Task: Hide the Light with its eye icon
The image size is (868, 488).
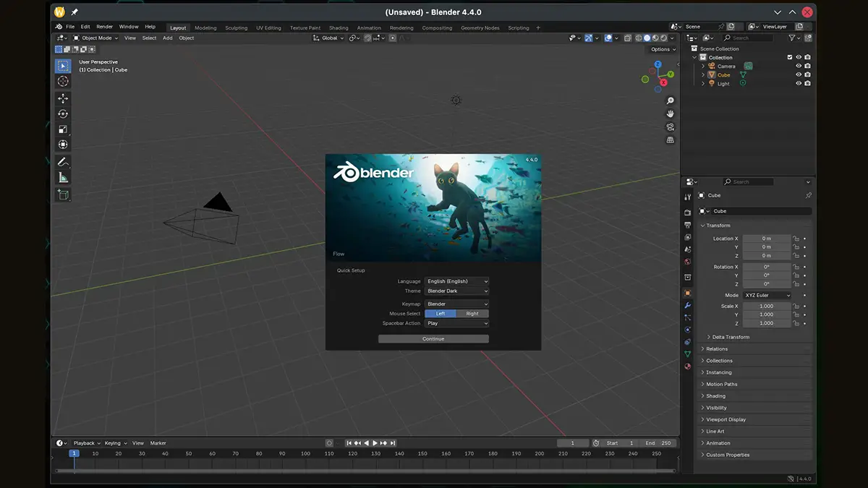Action: tap(799, 83)
